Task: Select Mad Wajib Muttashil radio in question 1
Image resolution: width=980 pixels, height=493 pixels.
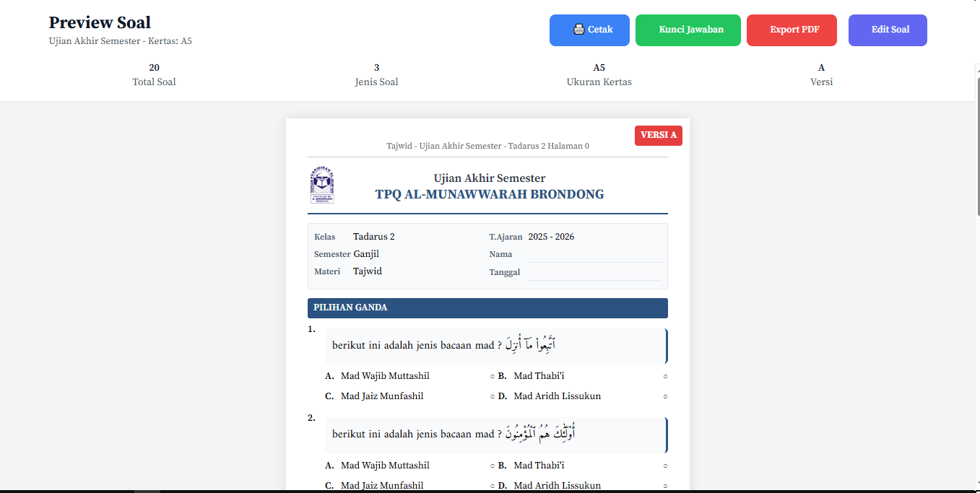Action: point(492,376)
